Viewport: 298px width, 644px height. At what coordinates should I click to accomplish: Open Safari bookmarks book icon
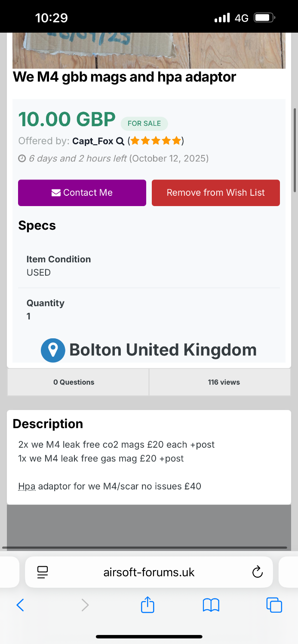pos(211,605)
